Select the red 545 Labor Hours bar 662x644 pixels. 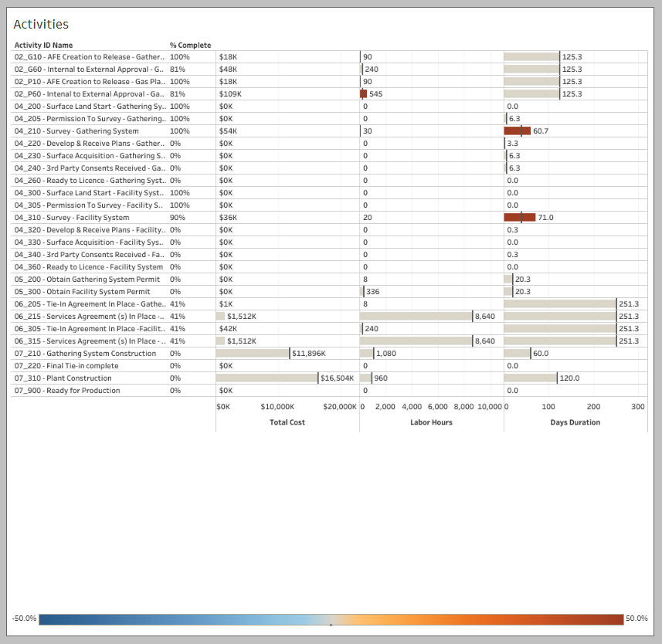tap(363, 94)
